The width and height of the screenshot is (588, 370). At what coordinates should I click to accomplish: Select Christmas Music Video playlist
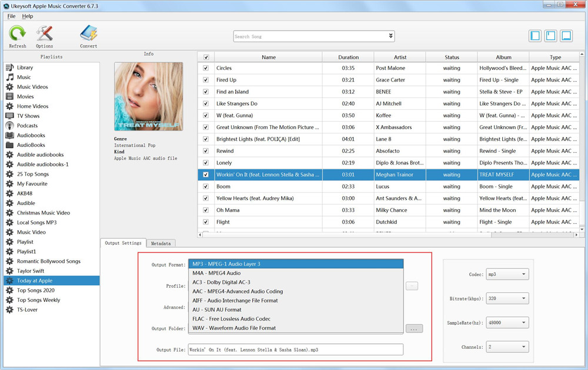pyautogui.click(x=51, y=213)
